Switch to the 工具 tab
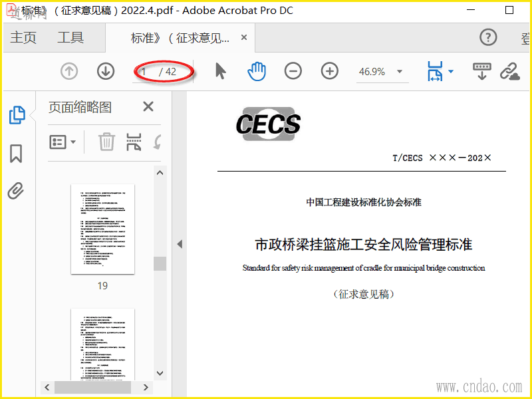The width and height of the screenshot is (532, 399). coord(70,37)
